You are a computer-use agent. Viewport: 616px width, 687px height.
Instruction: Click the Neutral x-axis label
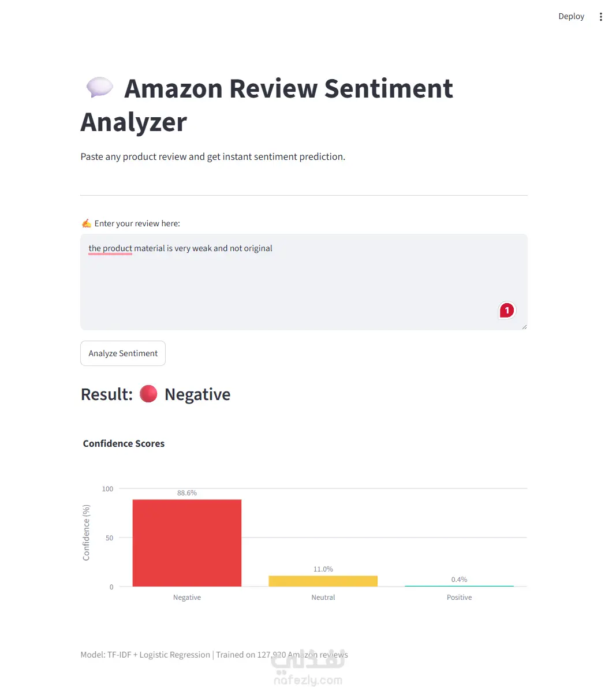point(323,597)
